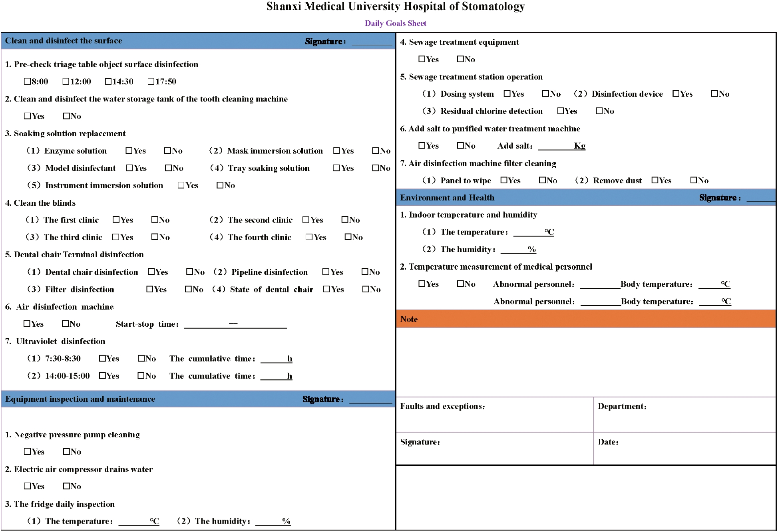Tick No for Mask immersion solution
The height and width of the screenshot is (532, 780).
pyautogui.click(x=376, y=151)
